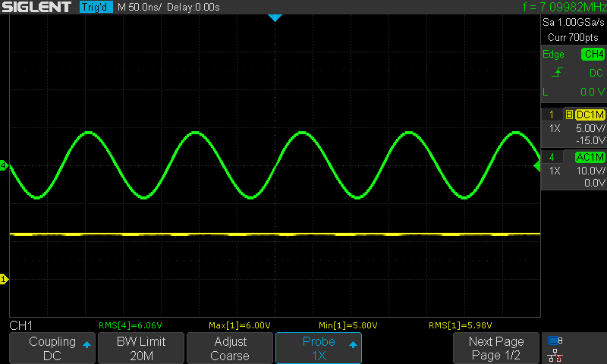Click the Delay:0.00s readout
The width and height of the screenshot is (607, 364).
click(x=193, y=7)
